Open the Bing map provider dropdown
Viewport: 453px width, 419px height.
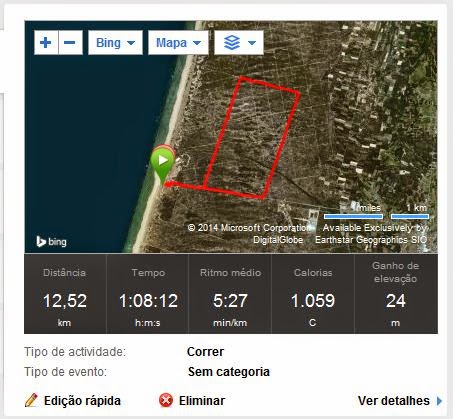pos(115,43)
